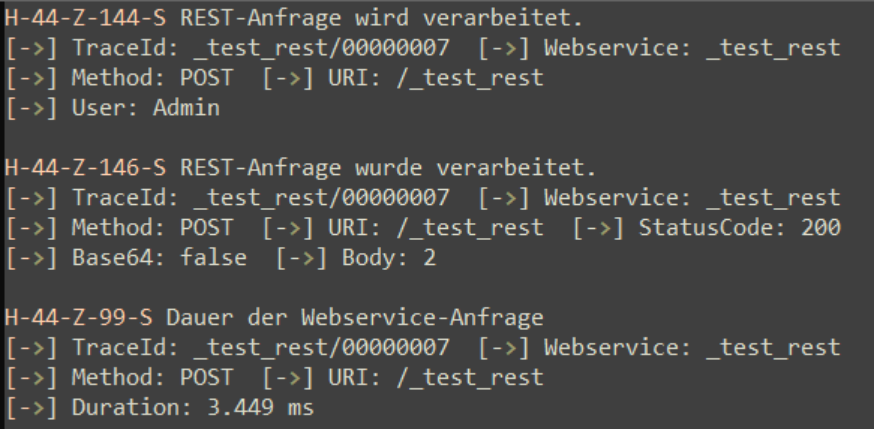The image size is (874, 429).
Task: Click the 'Body: 2' entry
Action: click(x=389, y=257)
